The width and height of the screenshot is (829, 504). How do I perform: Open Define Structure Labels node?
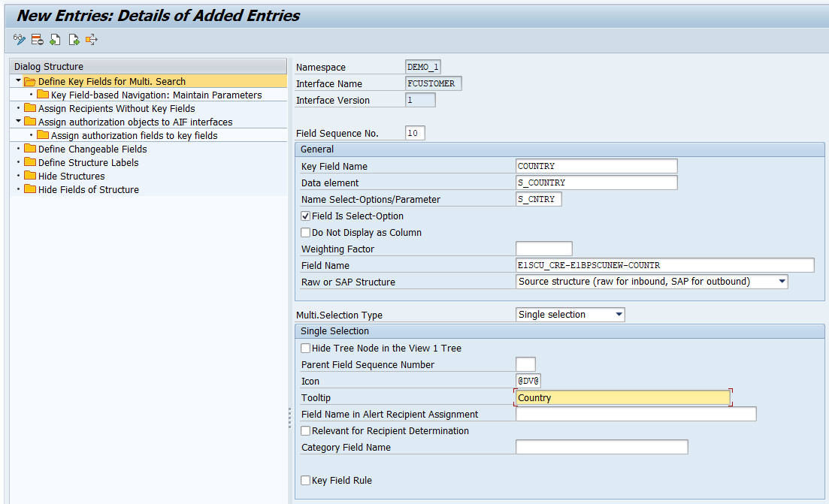click(88, 163)
